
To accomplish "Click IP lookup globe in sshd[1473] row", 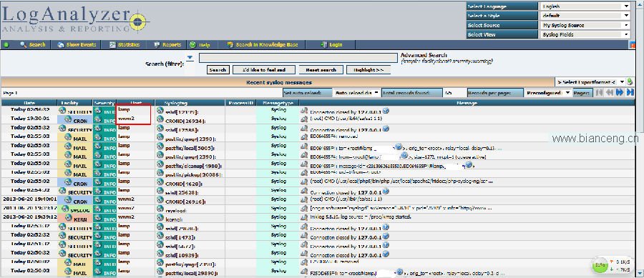I will 386,236.
